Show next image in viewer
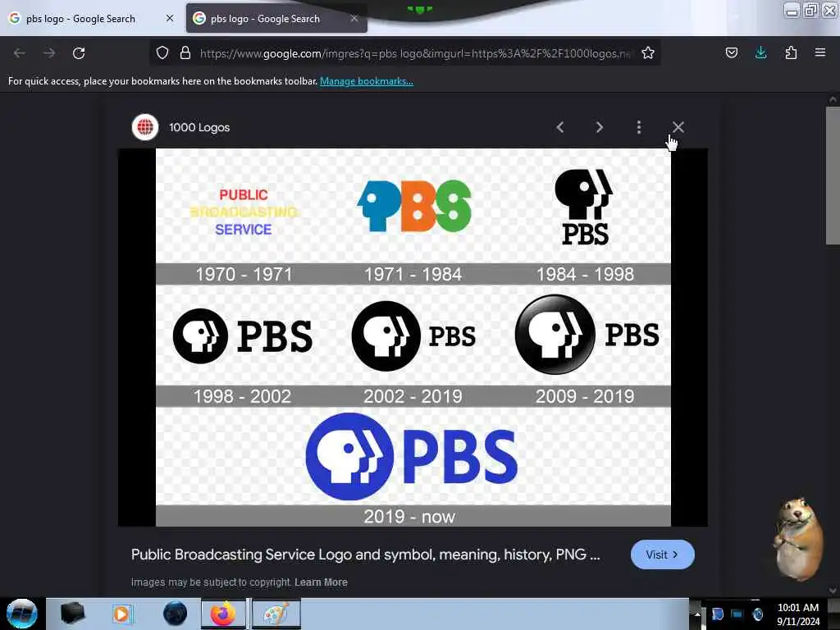The height and width of the screenshot is (630, 840). (x=600, y=127)
